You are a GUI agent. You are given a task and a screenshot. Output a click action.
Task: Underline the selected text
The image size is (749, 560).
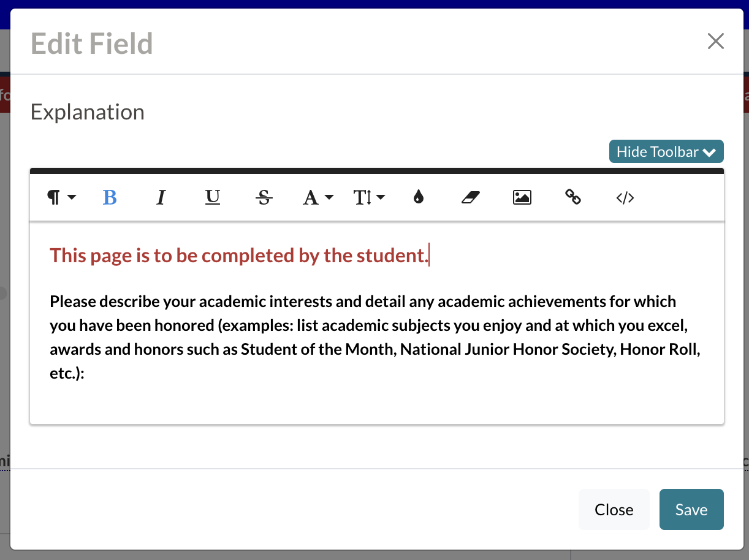tap(212, 197)
